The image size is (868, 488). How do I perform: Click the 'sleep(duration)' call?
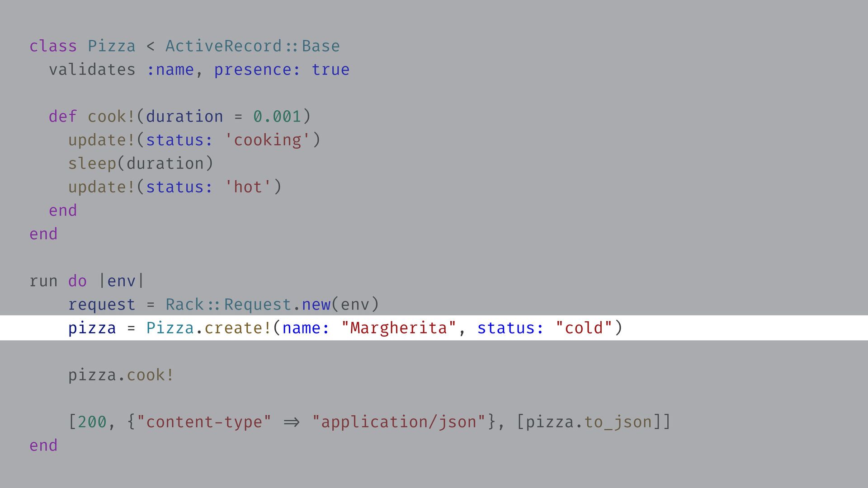pyautogui.click(x=140, y=164)
